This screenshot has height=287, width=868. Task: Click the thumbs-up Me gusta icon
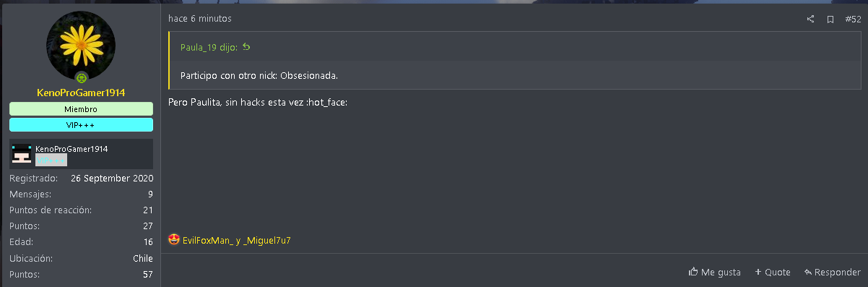coord(693,272)
